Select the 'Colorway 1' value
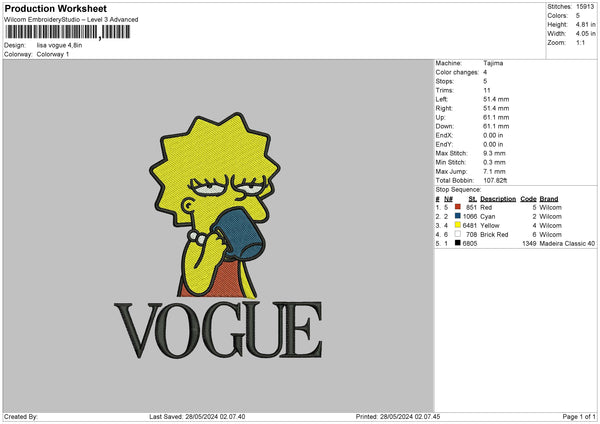600x424 pixels. pos(53,54)
